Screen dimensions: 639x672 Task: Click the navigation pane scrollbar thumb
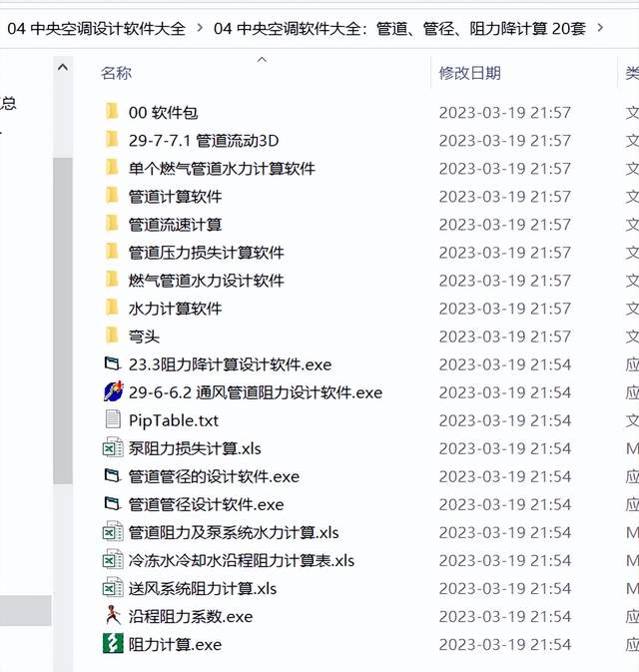tap(63, 321)
